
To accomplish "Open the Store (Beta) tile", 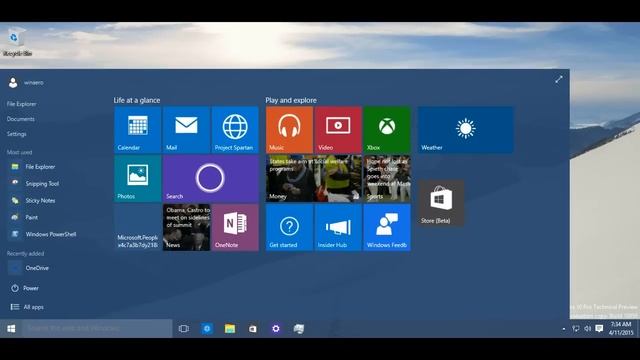I will (x=441, y=203).
